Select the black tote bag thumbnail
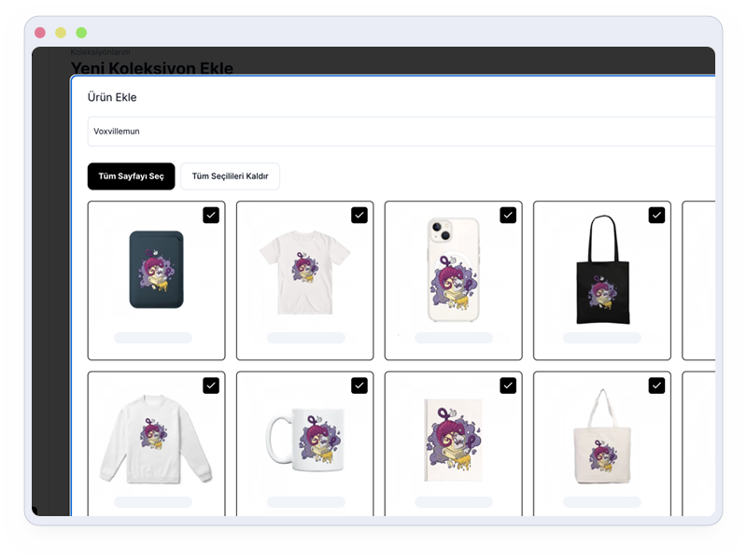 point(602,270)
